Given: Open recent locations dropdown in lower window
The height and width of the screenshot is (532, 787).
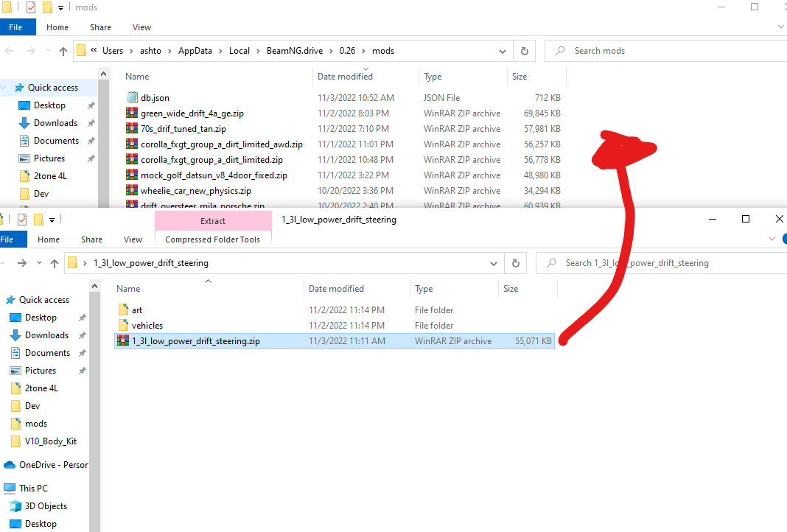Looking at the screenshot, I should [x=39, y=263].
